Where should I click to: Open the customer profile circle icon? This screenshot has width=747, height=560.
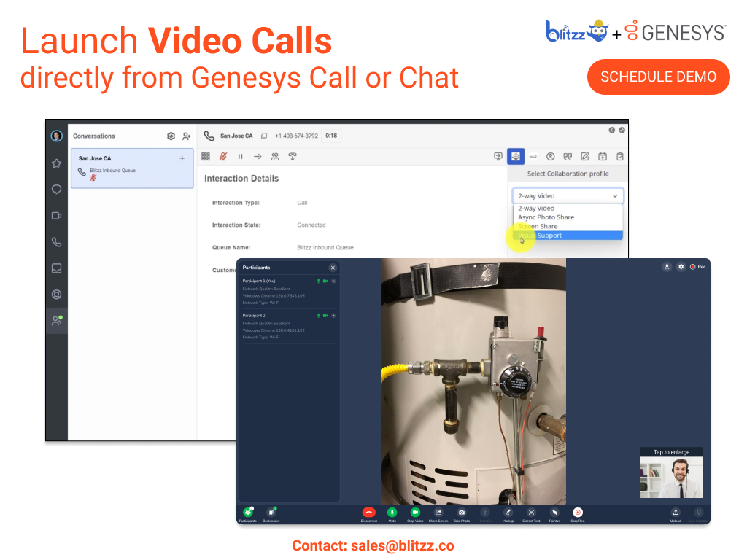tap(550, 157)
